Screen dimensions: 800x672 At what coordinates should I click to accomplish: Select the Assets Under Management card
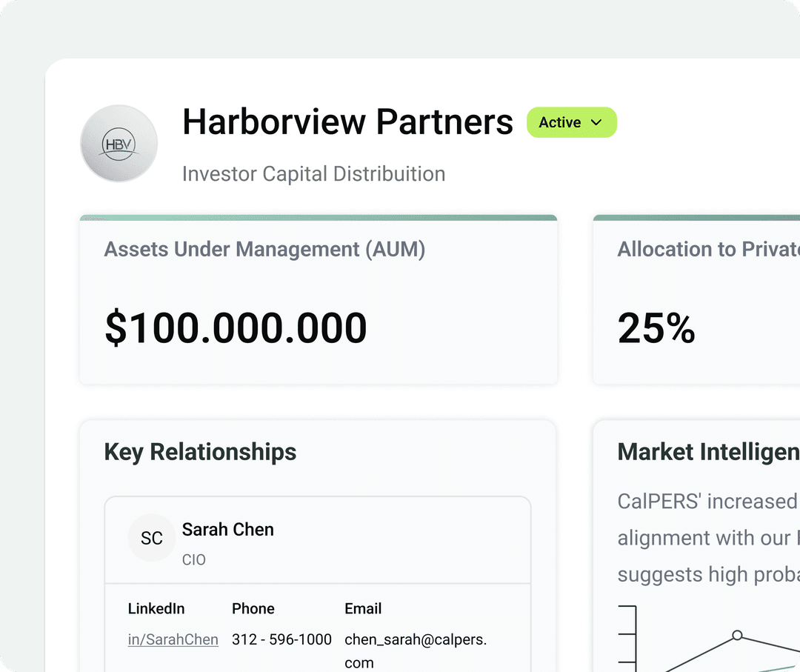318,299
